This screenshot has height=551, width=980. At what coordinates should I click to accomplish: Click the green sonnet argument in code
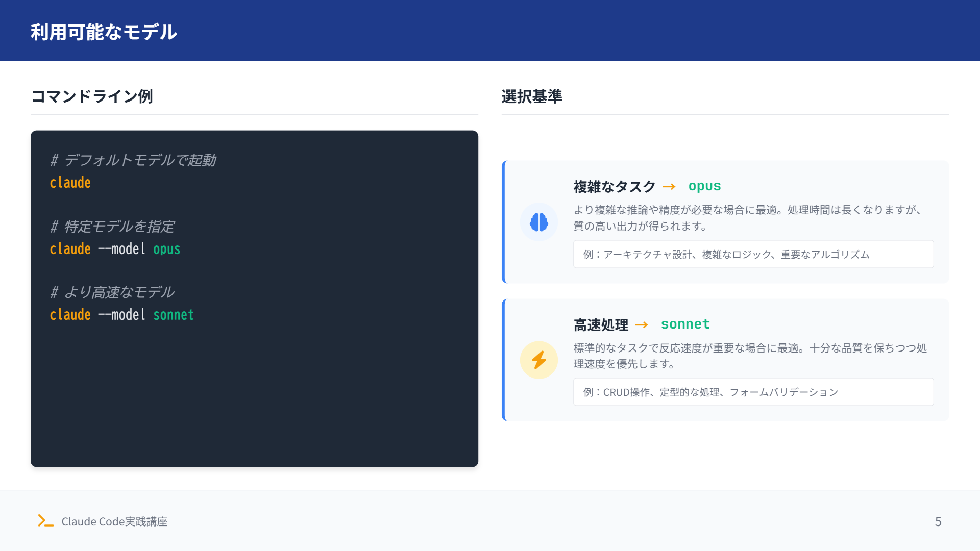(x=174, y=315)
